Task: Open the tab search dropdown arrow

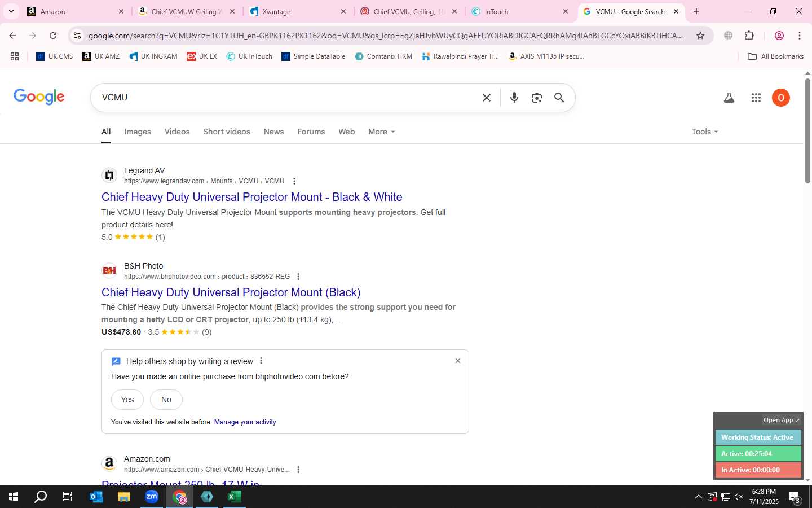Action: point(11,11)
